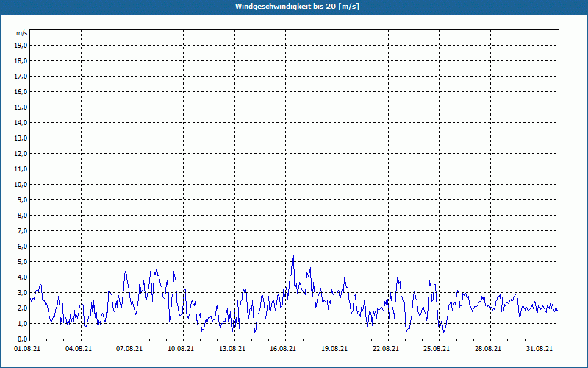Select the 15,0 y-axis label
The width and height of the screenshot is (588, 368).
tap(21, 107)
